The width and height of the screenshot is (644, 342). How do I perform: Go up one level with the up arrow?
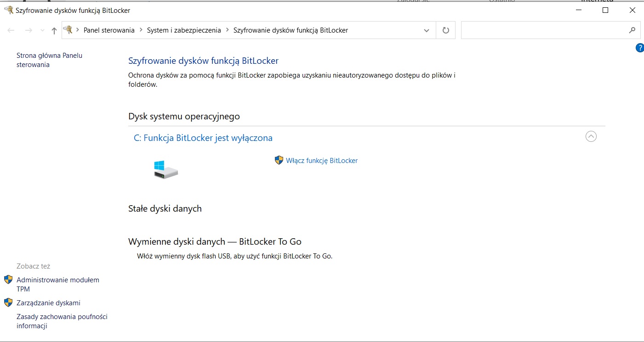(54, 31)
